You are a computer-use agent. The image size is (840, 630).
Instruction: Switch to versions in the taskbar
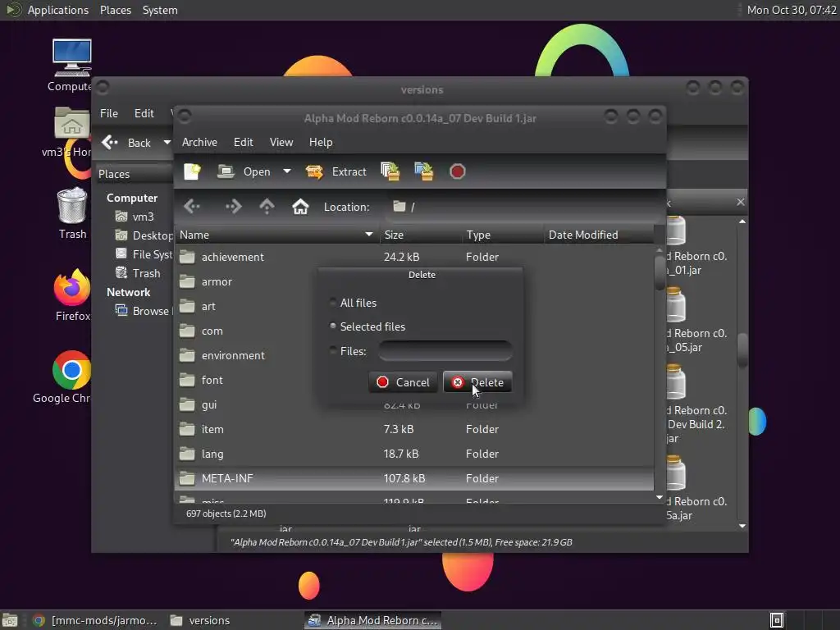click(x=200, y=620)
